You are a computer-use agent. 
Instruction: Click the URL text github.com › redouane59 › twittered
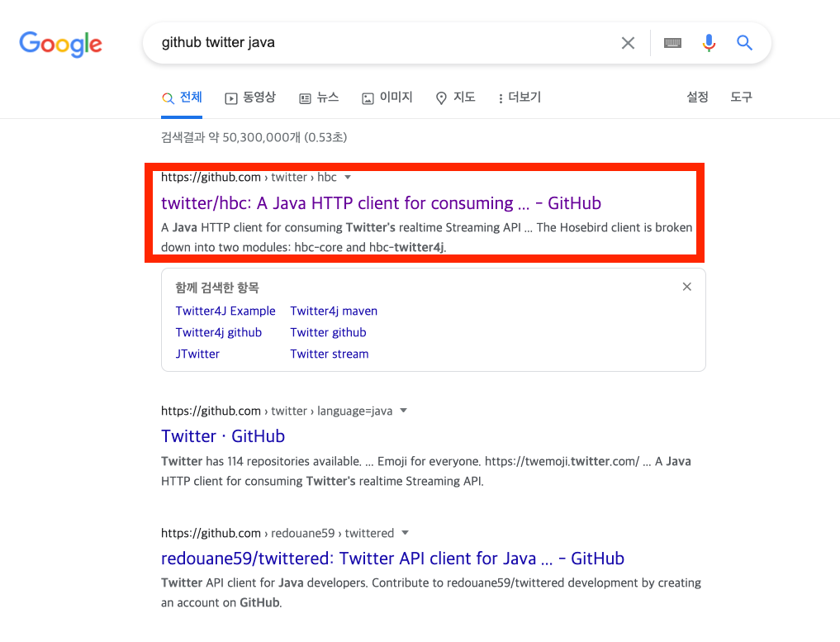click(x=278, y=533)
